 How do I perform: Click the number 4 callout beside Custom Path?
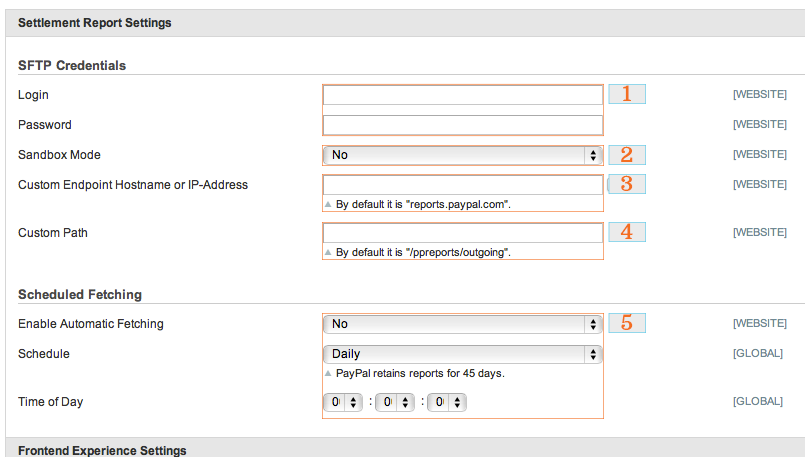[x=627, y=232]
